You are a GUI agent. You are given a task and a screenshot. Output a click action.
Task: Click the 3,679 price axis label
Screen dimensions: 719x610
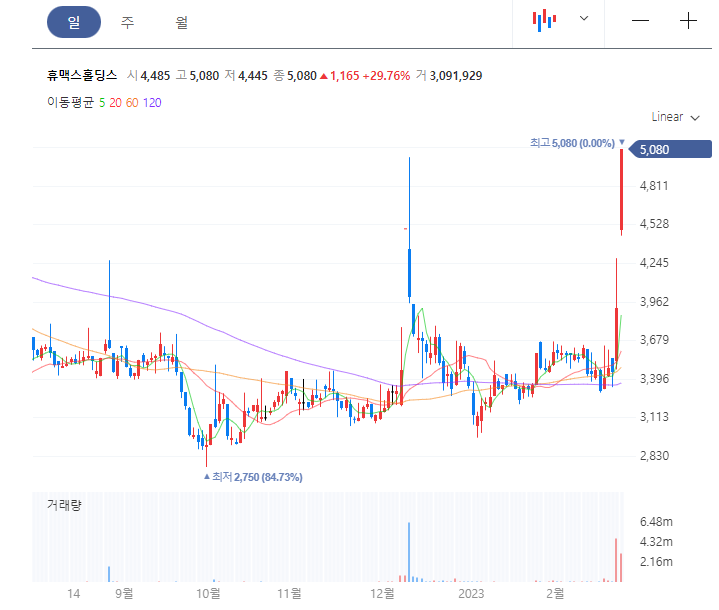654,340
